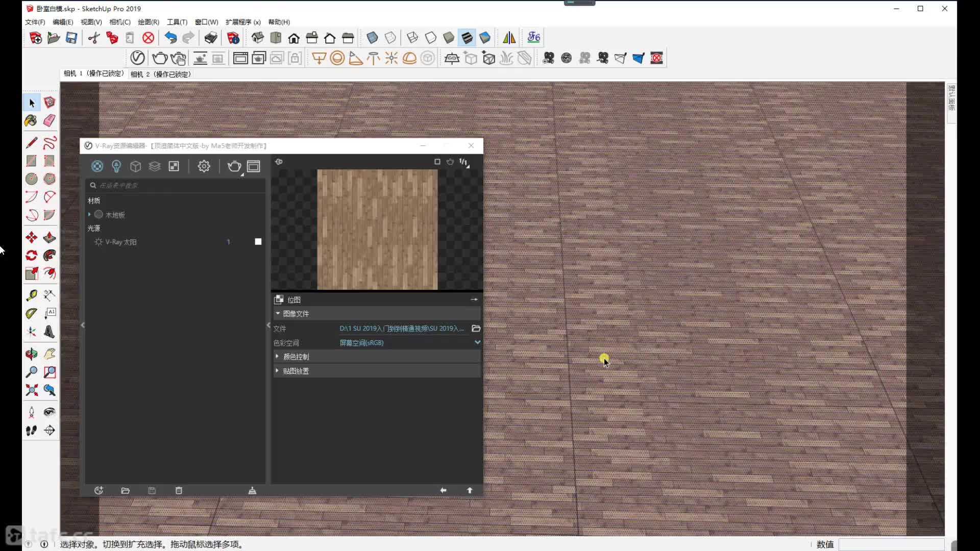Click Asset Editor search field
This screenshot has width=980, height=551.
[x=175, y=185]
